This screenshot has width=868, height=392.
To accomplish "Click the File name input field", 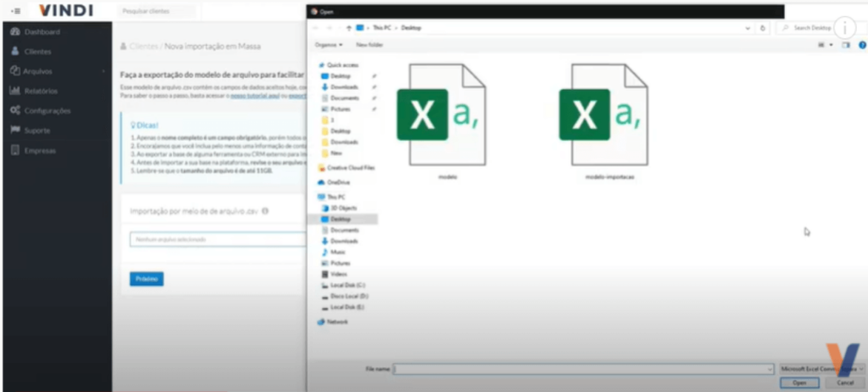I will click(582, 369).
